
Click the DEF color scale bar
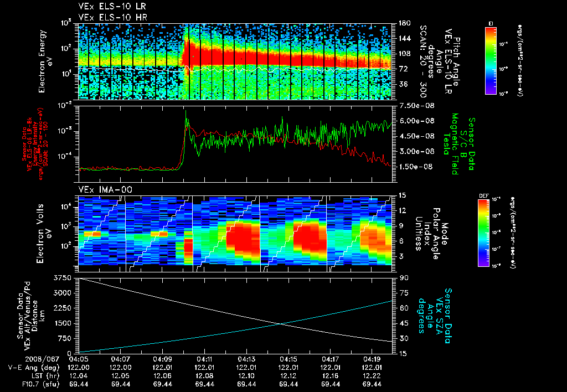point(484,233)
